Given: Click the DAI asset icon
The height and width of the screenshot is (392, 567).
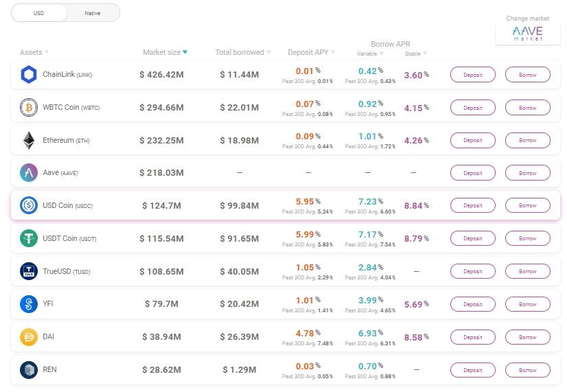Looking at the screenshot, I should tap(29, 336).
